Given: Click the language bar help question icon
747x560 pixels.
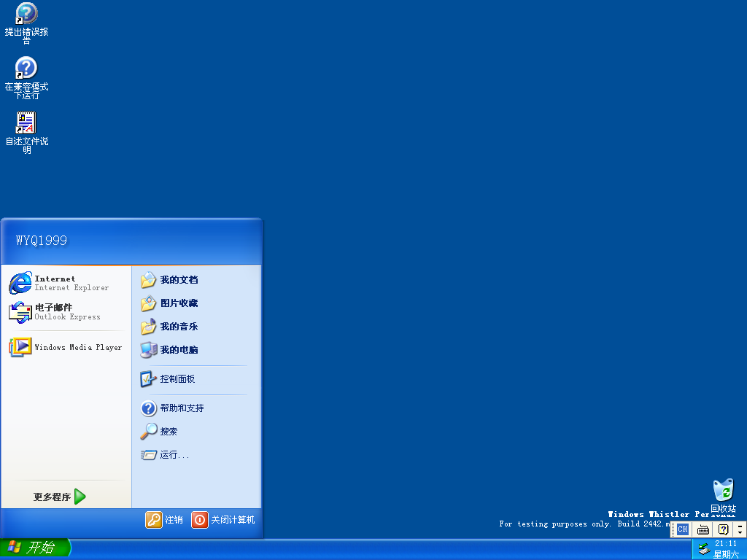Looking at the screenshot, I should pyautogui.click(x=723, y=529).
